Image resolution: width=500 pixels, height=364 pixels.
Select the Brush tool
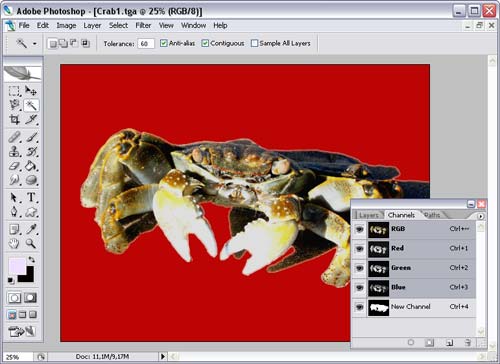click(x=31, y=137)
